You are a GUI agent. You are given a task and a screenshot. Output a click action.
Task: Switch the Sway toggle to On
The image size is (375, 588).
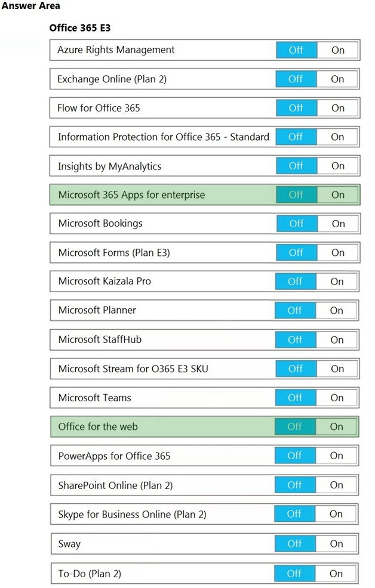point(336,543)
